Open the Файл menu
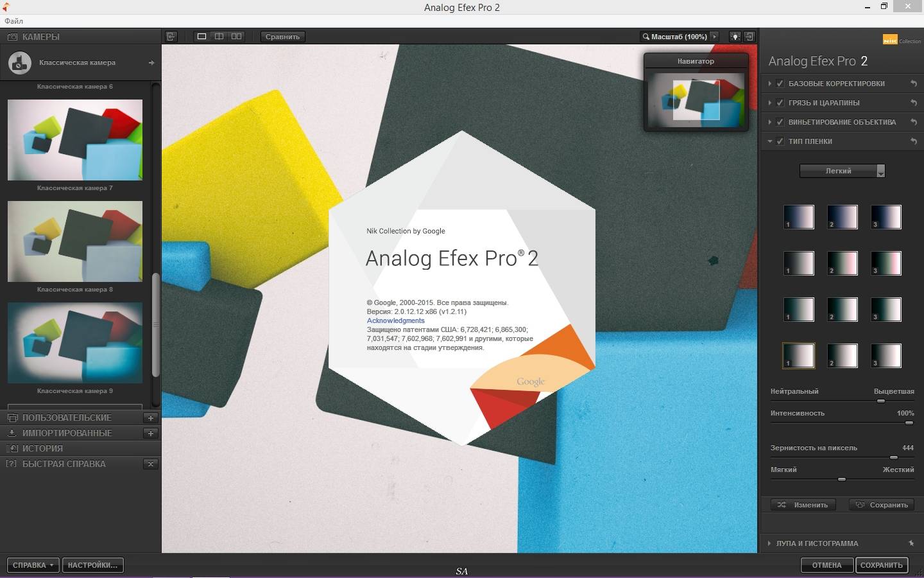 pyautogui.click(x=13, y=21)
